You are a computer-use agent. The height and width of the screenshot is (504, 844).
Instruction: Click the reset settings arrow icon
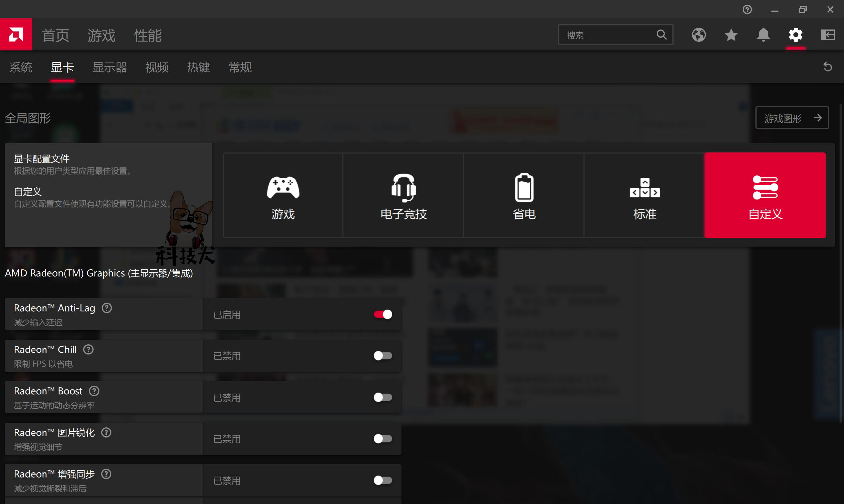click(x=828, y=67)
